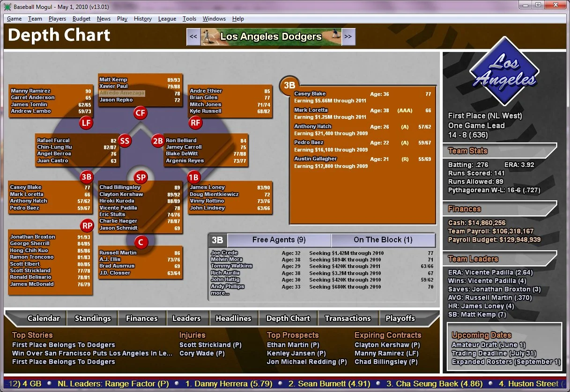
Task: Advance to the next team with the >> arrow
Action: [x=348, y=36]
